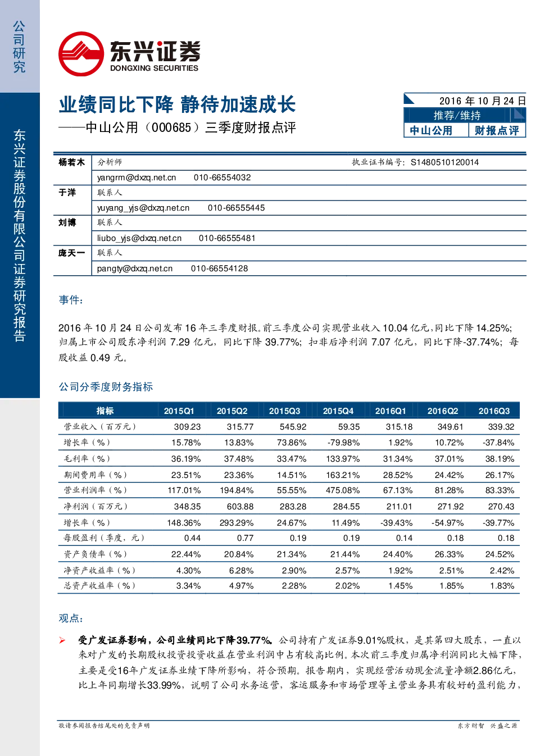Click the 公司分季度财务指标 heading
This screenshot has width=558, height=756.
click(x=106, y=387)
